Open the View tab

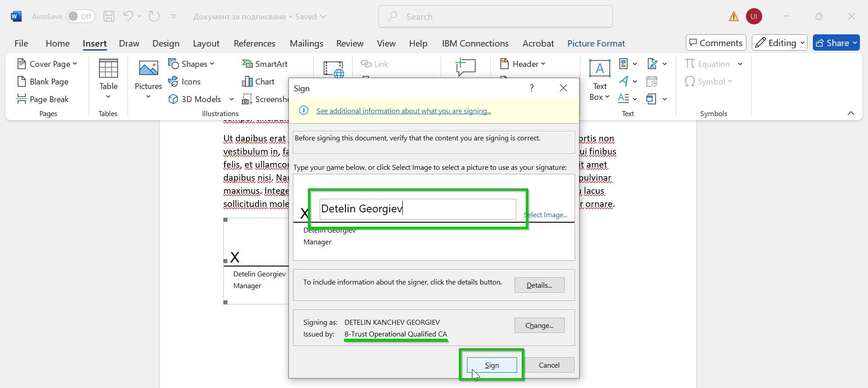[386, 43]
